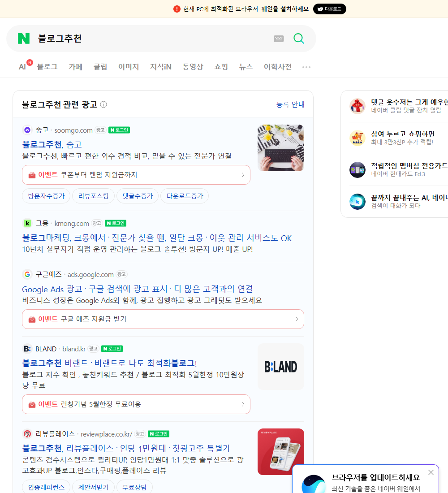Open the 블로그마케팅, 크몽에서 ad title

(157, 238)
